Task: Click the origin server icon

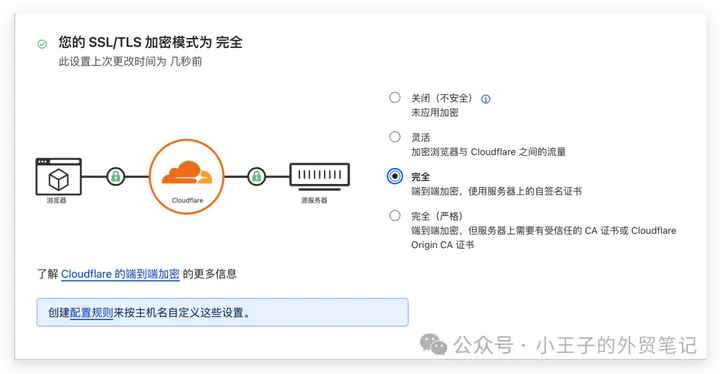Action: coord(320,176)
